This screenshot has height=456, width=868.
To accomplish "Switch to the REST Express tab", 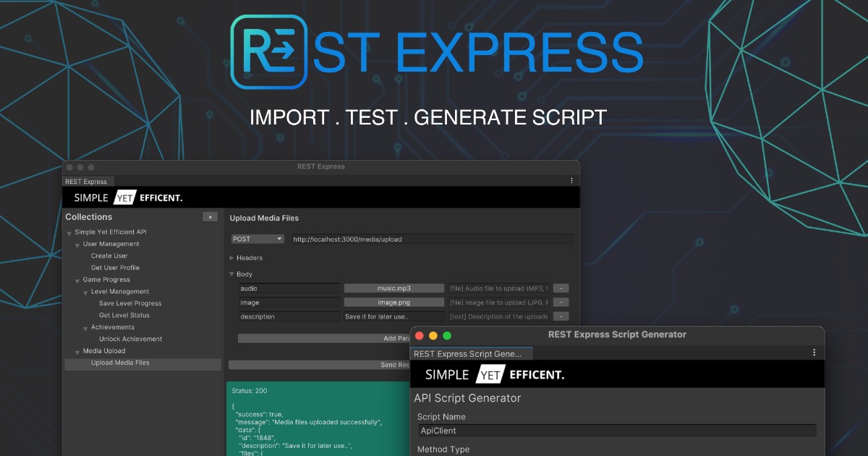I will tap(88, 182).
